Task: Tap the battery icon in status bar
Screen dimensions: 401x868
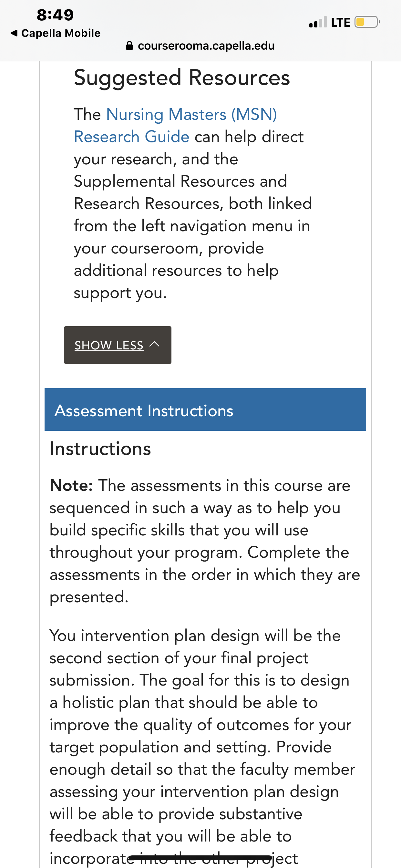Action: 367,22
